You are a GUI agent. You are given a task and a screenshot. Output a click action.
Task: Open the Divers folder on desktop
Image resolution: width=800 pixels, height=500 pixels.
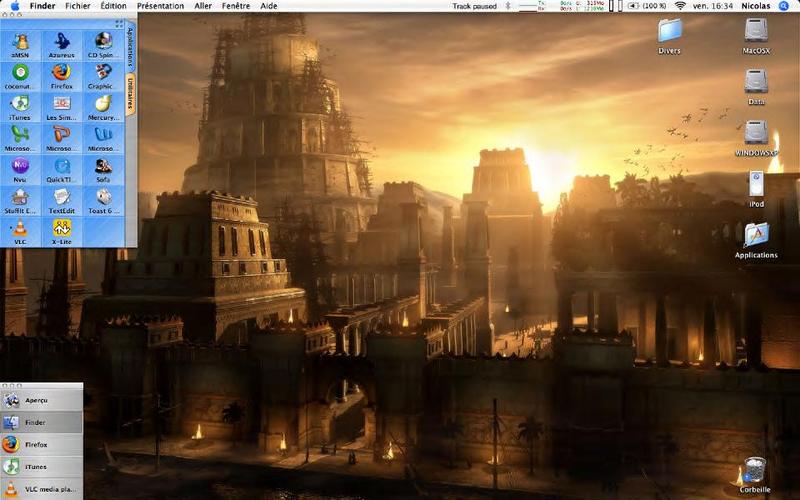[669, 36]
